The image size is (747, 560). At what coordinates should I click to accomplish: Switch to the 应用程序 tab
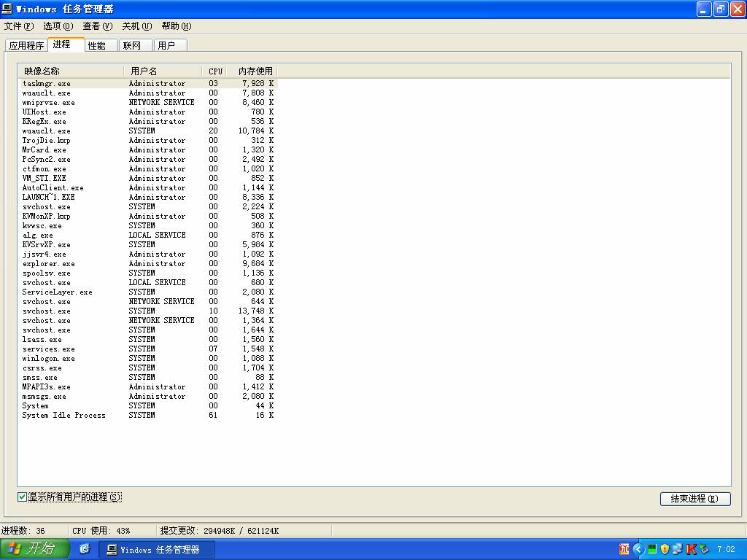point(27,45)
